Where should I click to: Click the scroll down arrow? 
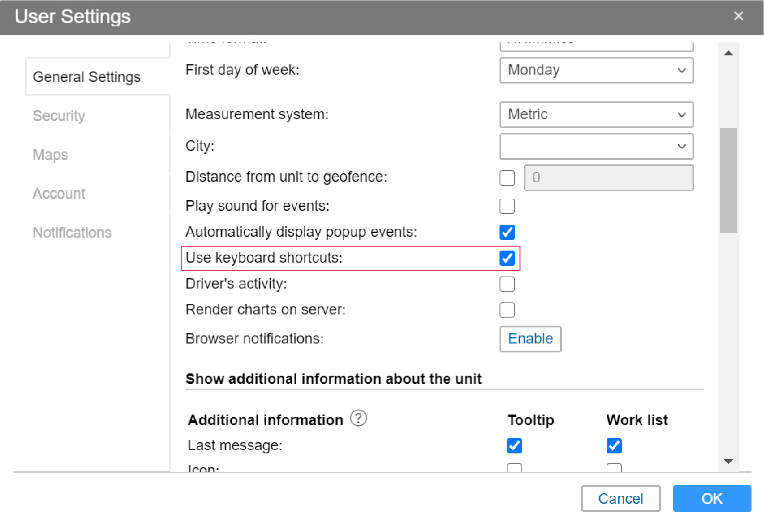point(728,461)
